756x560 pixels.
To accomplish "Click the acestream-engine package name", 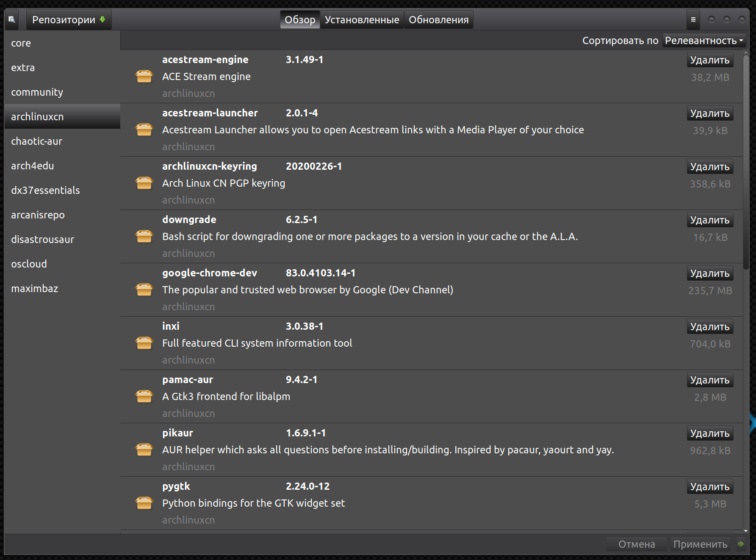I will (205, 60).
